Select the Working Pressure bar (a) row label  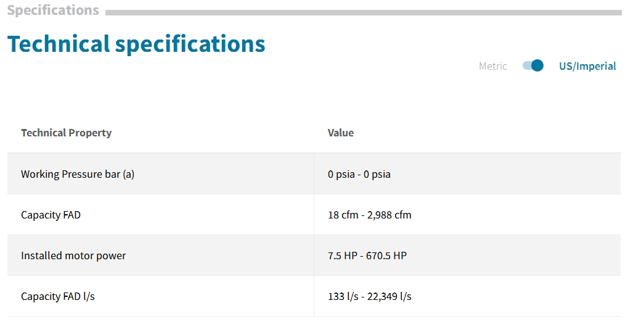78,174
